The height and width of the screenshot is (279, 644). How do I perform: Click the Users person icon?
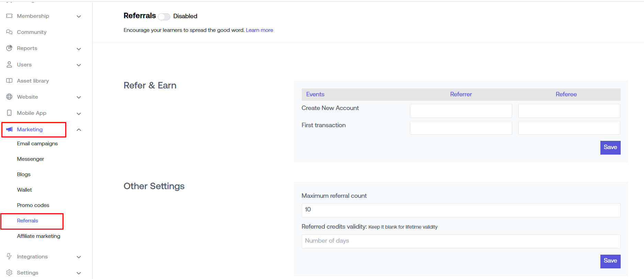click(9, 64)
